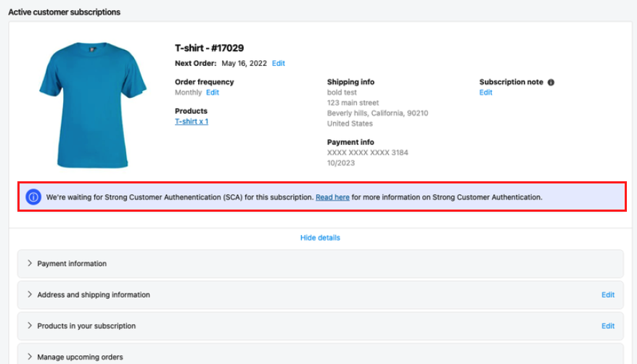The image size is (637, 364).
Task: Click the Active customer subscriptions heading
Action: point(64,12)
